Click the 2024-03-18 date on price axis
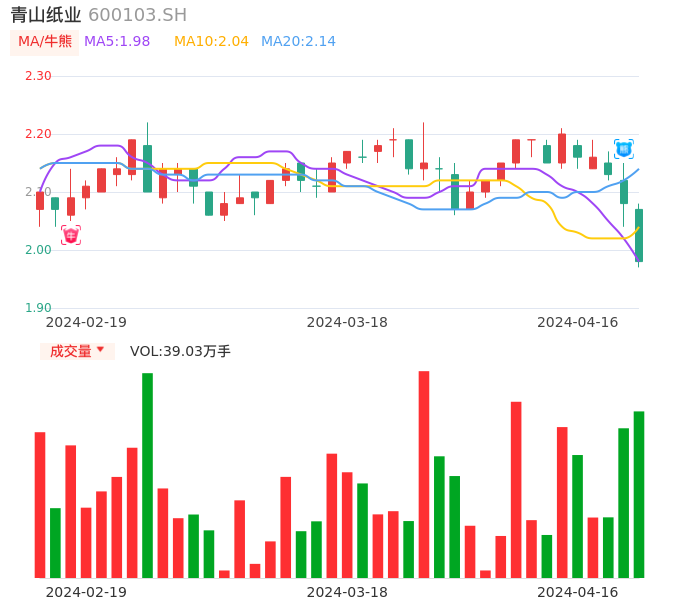 tap(347, 322)
